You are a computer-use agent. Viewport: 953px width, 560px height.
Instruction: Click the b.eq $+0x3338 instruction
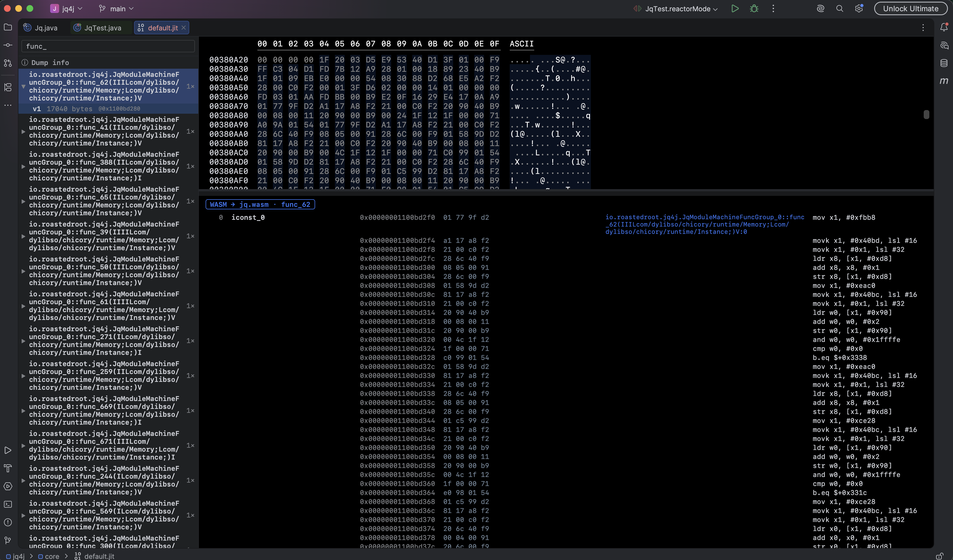point(840,357)
